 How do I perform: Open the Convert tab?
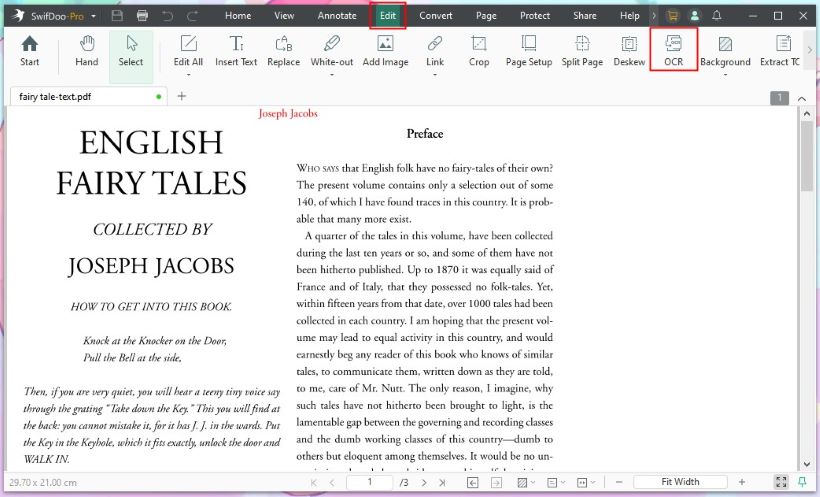point(436,16)
